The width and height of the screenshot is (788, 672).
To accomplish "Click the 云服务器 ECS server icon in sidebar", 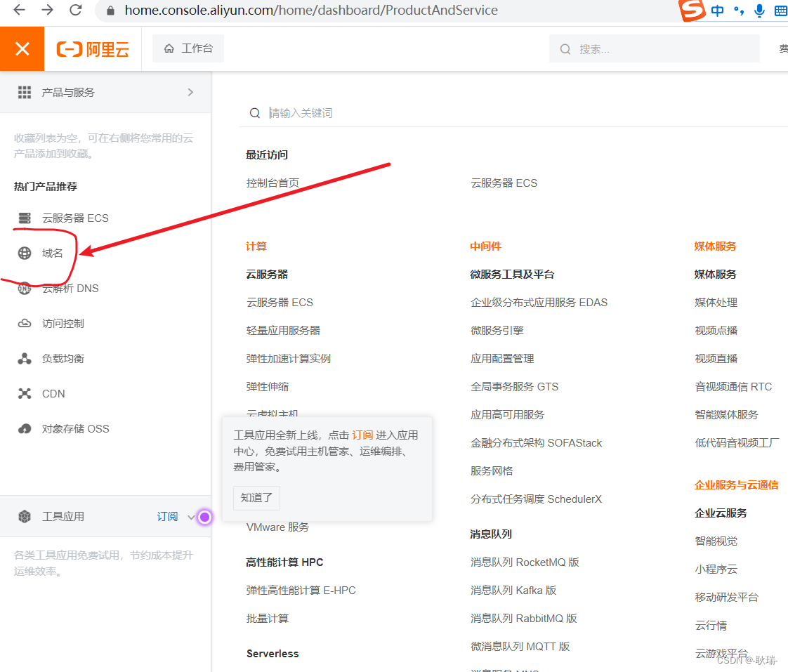I will [x=25, y=218].
